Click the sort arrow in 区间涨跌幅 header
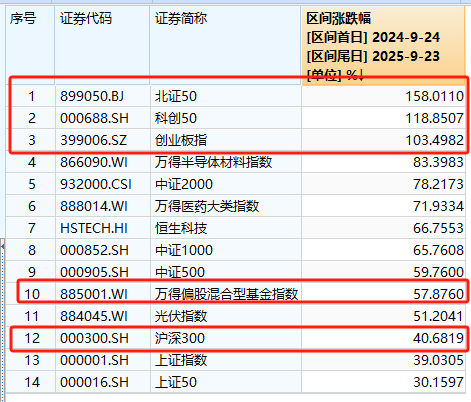 pyautogui.click(x=361, y=75)
